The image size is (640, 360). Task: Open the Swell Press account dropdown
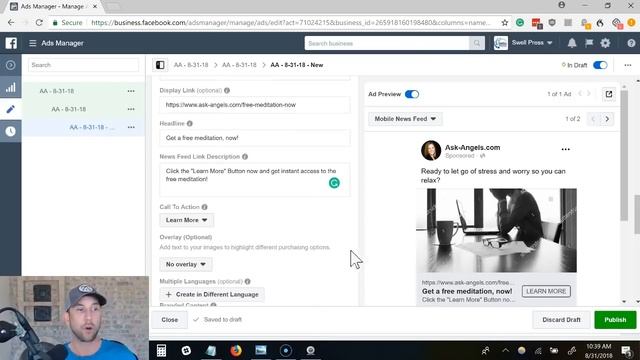pos(532,42)
